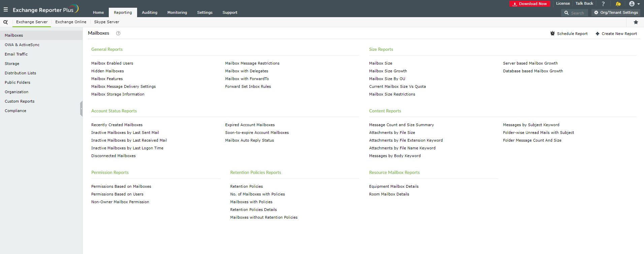This screenshot has width=644, height=254.
Task: Collapse the left sidebar panel handle
Action: [81, 109]
